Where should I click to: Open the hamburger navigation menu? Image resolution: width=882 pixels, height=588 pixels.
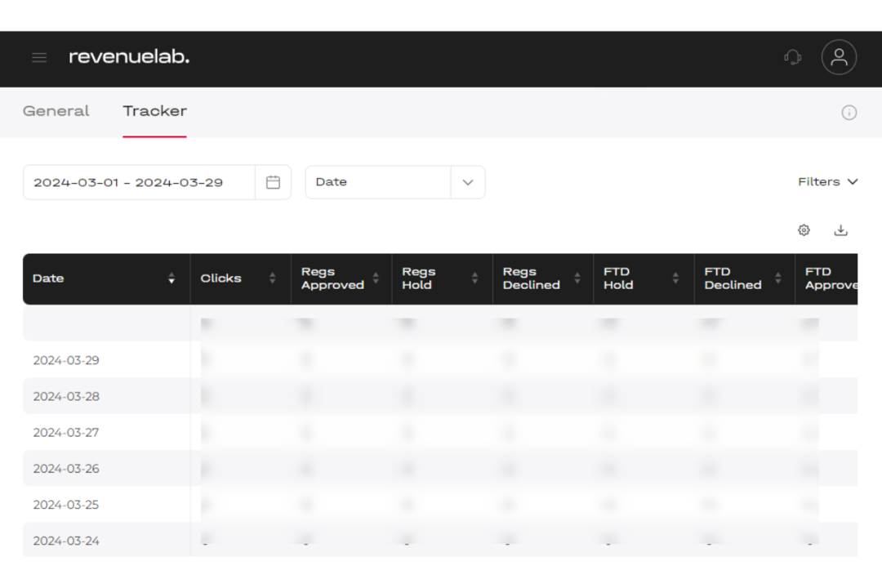(x=39, y=57)
